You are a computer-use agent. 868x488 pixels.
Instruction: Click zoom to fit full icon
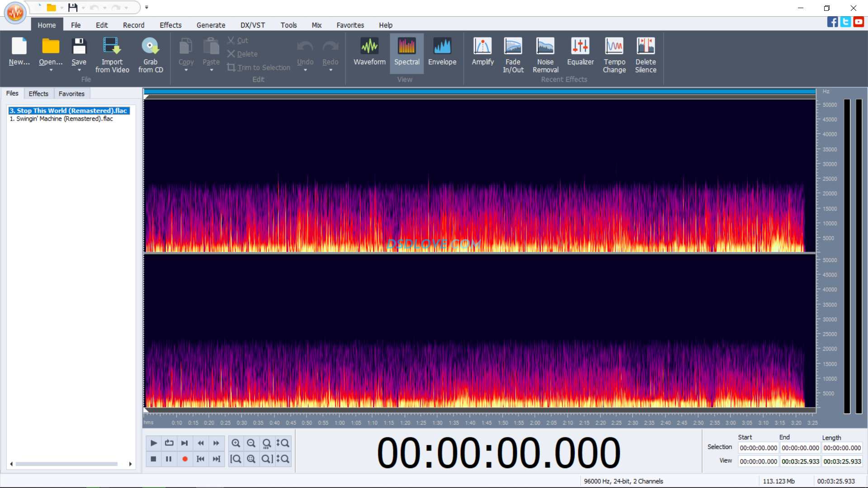(251, 459)
